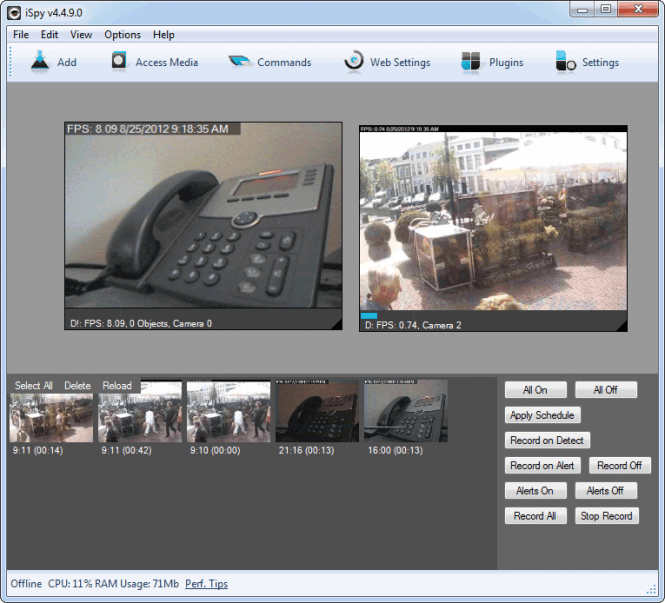Open the Settings toolbar icon
Viewport: 665px width, 603px height.
click(x=565, y=62)
